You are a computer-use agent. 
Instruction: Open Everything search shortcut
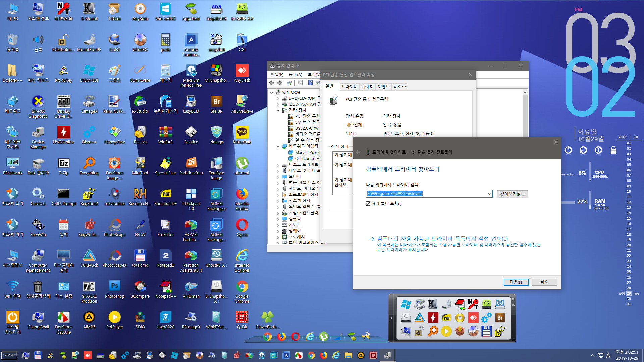[89, 166]
